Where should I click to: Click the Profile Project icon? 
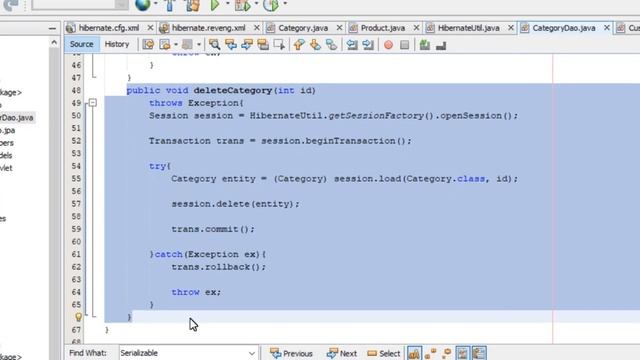point(271,5)
